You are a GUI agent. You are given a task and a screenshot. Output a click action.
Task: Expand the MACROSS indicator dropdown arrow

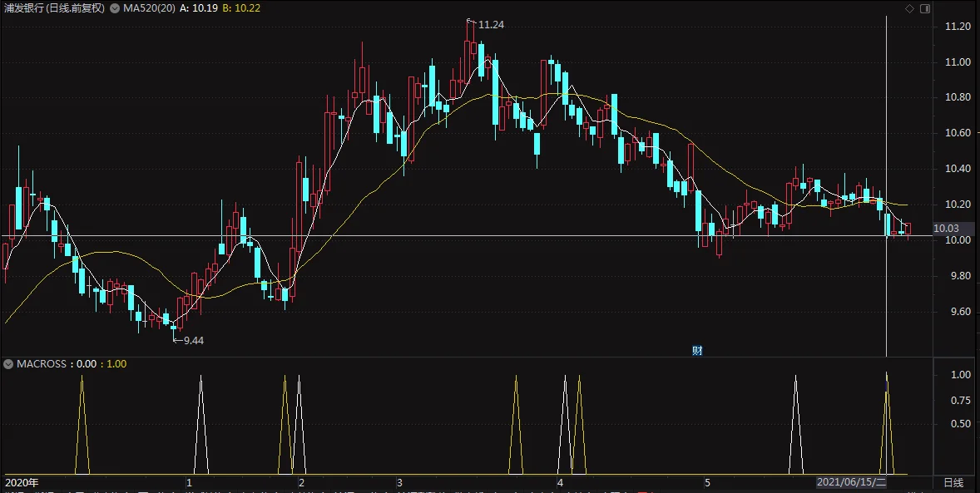(8, 363)
